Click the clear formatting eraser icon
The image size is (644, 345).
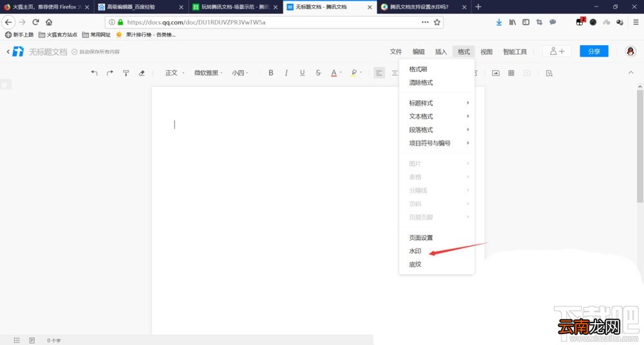pos(141,73)
